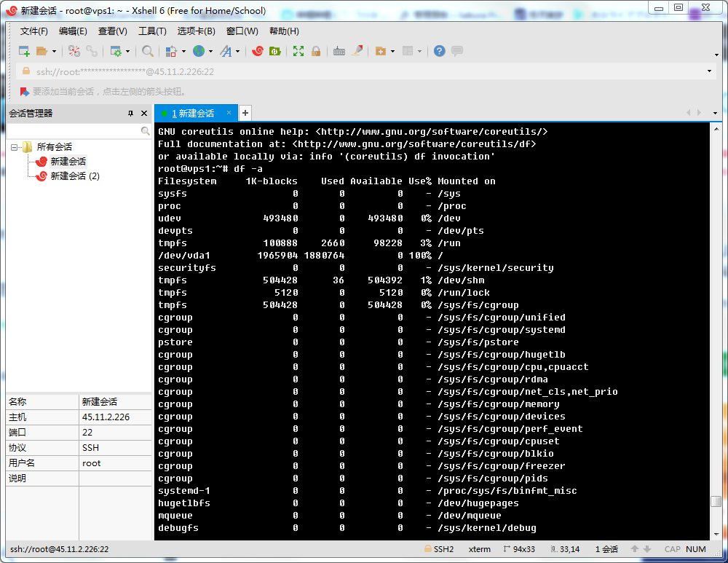The image size is (728, 563).
Task: Click the virtual keyboard toolbar icon
Action: coord(339,51)
